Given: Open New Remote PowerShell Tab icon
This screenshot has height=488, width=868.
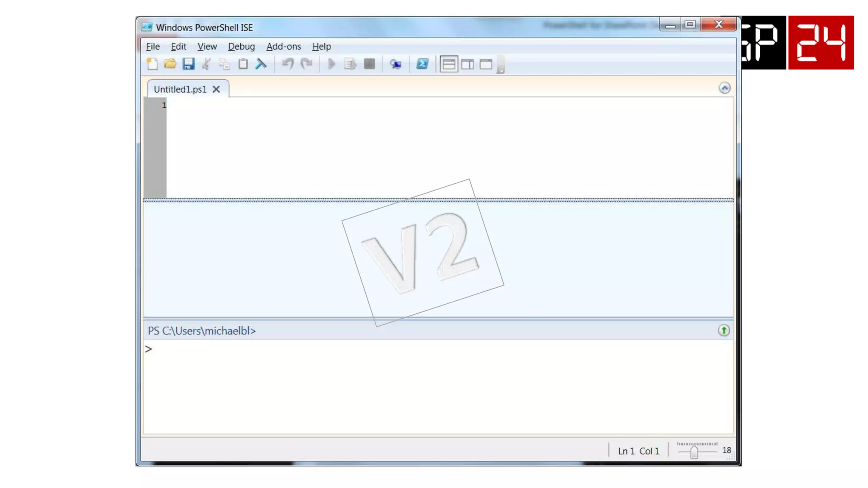Looking at the screenshot, I should click(x=395, y=64).
